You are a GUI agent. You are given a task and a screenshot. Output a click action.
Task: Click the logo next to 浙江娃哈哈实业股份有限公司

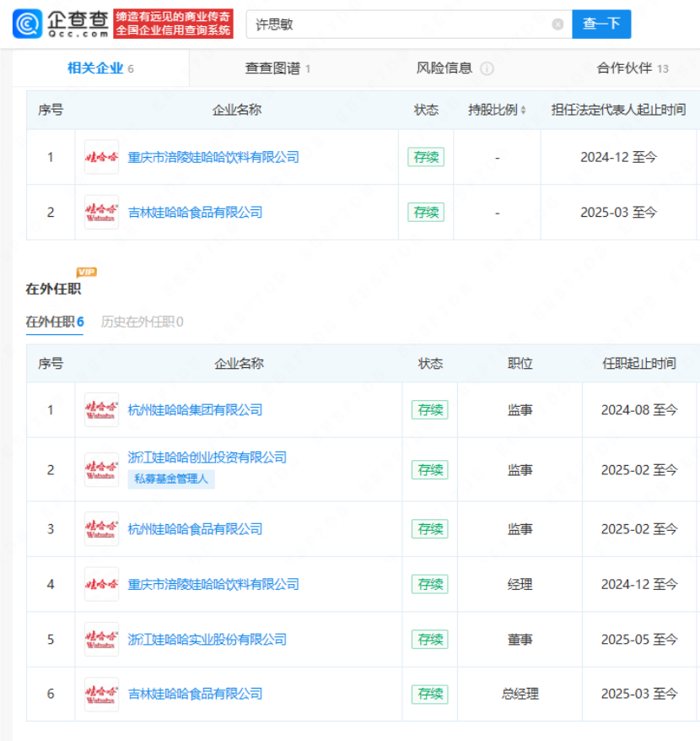pyautogui.click(x=101, y=640)
